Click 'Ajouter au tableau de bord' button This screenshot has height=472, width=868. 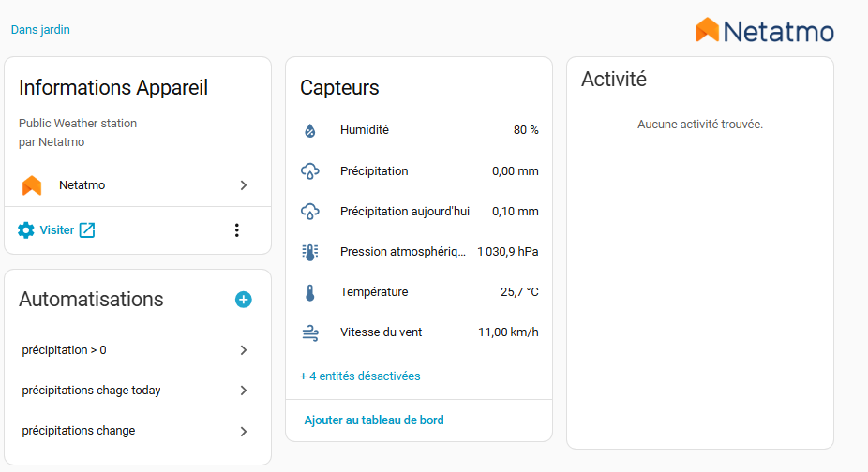pos(374,420)
